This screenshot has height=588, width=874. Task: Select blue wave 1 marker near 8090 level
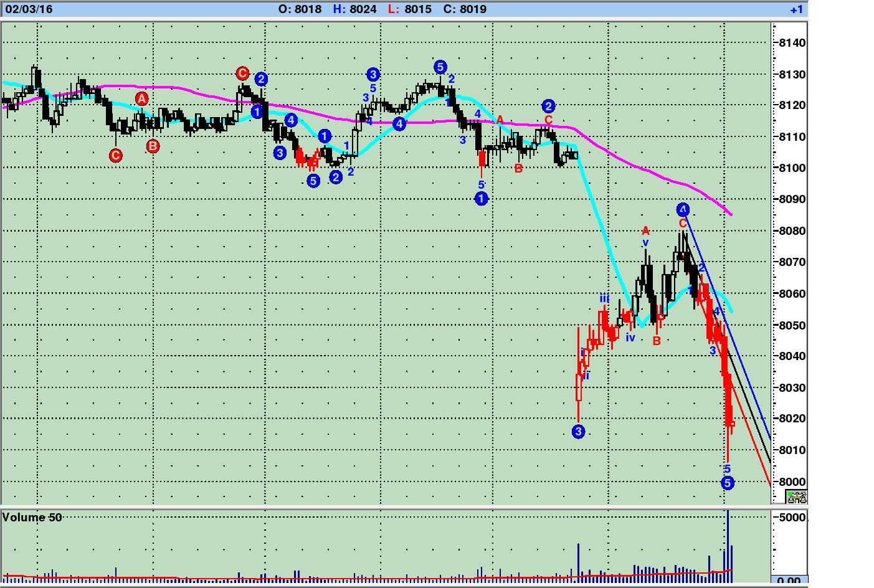click(482, 199)
